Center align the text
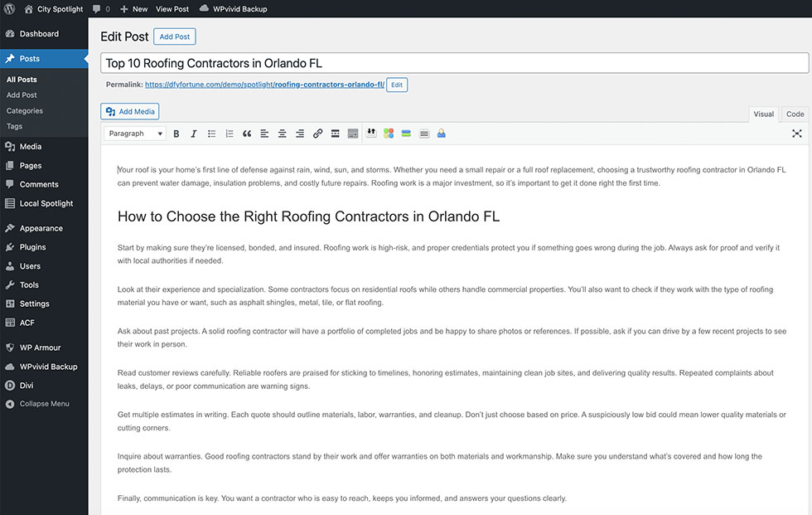 [x=283, y=134]
